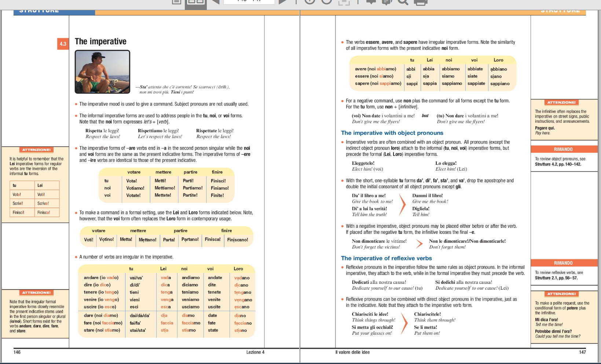Go to next page with right arrow
Image resolution: width=601 pixels, height=364 pixels.
(283, 2)
